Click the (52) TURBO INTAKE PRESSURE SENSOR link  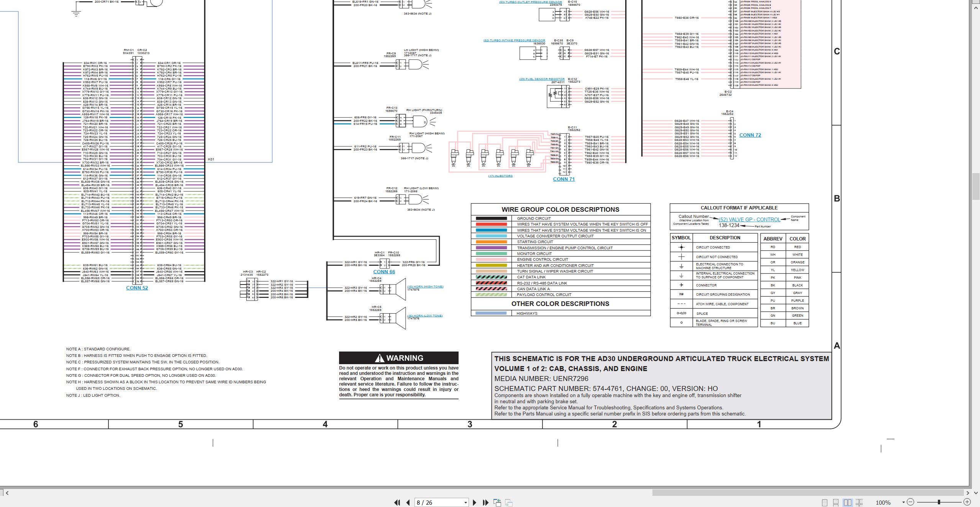point(514,41)
